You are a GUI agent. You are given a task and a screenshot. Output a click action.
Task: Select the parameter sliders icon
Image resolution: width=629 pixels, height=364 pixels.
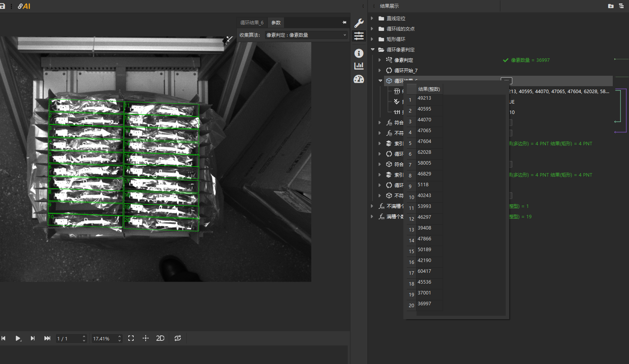point(359,36)
